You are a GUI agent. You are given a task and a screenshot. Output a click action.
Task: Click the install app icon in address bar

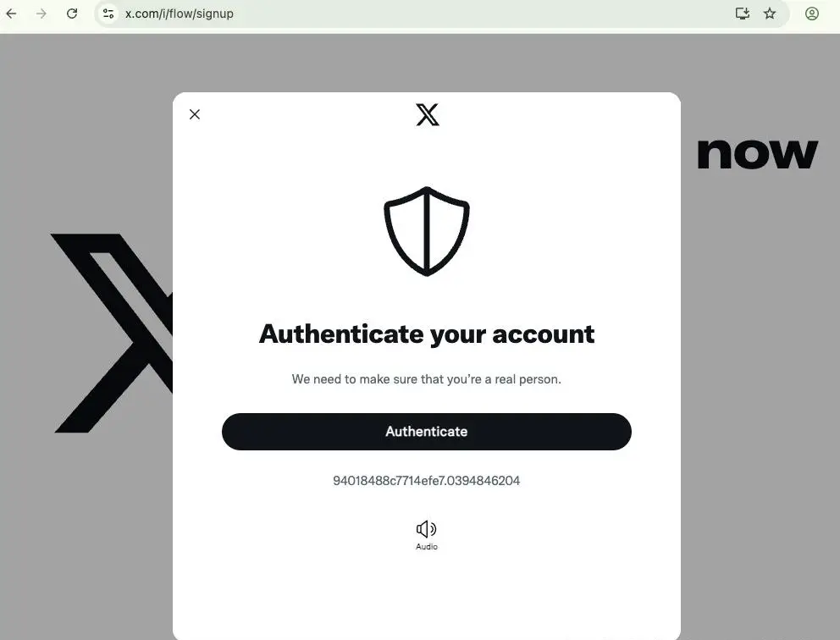point(742,14)
